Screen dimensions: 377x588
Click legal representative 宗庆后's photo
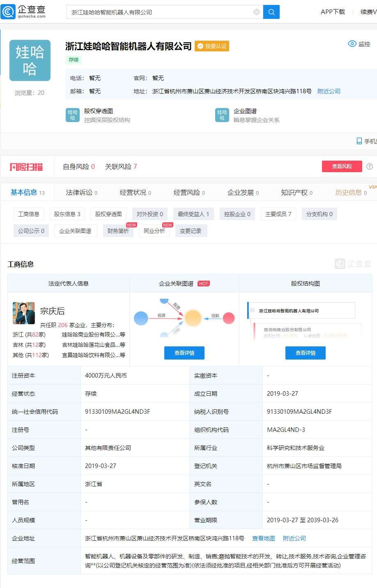[x=24, y=313]
